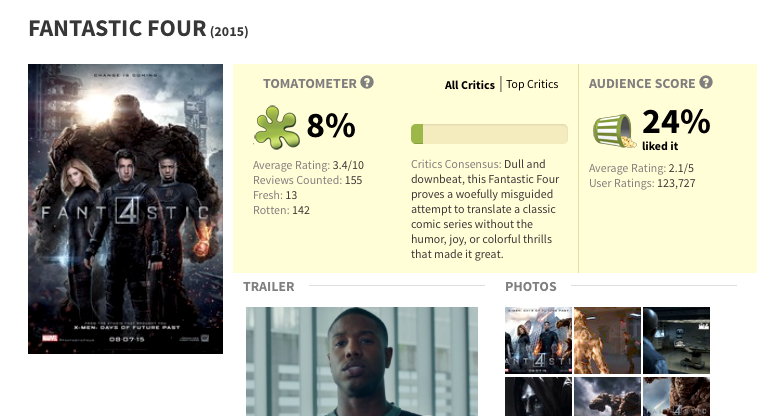This screenshot has height=416, width=774.
Task: Click the Tomatometer percentage progress bar
Action: coord(489,134)
